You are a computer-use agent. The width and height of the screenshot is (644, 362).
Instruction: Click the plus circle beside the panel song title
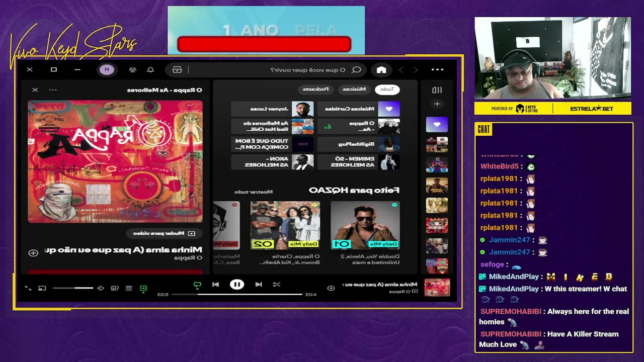(33, 253)
